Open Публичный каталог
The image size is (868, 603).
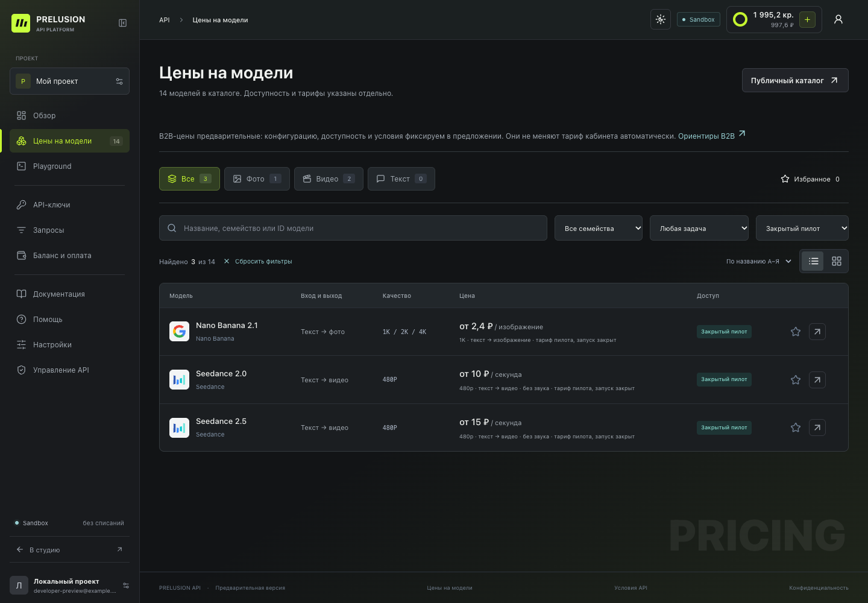pos(795,80)
